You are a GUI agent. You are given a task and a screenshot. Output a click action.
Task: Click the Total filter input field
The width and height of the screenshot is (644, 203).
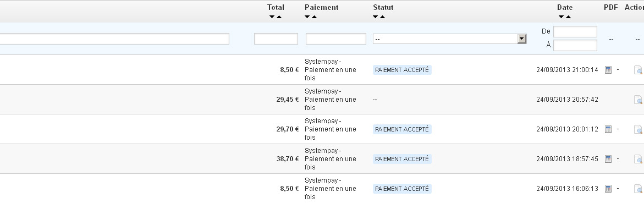click(276, 39)
